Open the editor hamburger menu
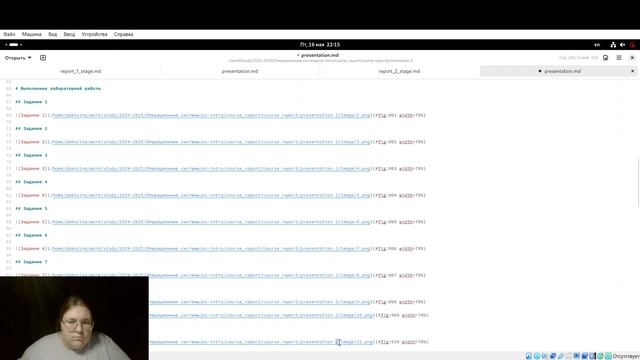Image resolution: width=640 pixels, height=360 pixels. coord(619,58)
